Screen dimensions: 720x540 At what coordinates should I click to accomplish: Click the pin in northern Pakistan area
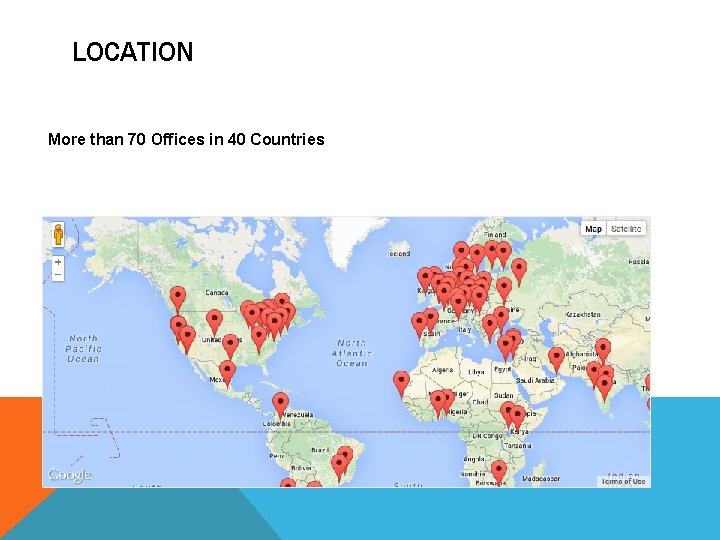(603, 352)
